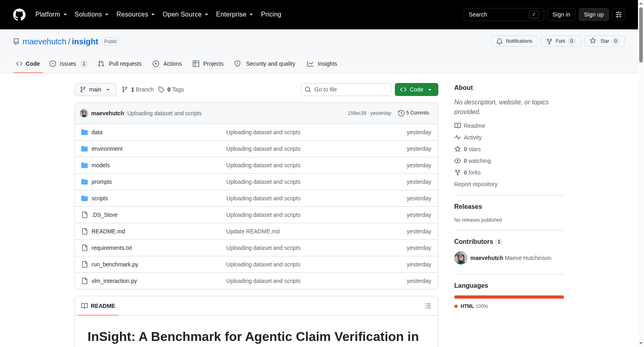Open the global navigation settings icon
644x347 pixels.
[x=619, y=15]
